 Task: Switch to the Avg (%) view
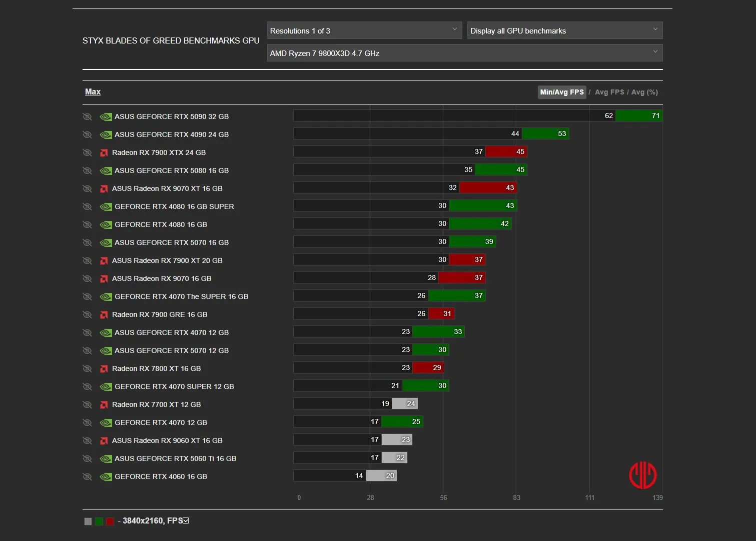click(644, 92)
